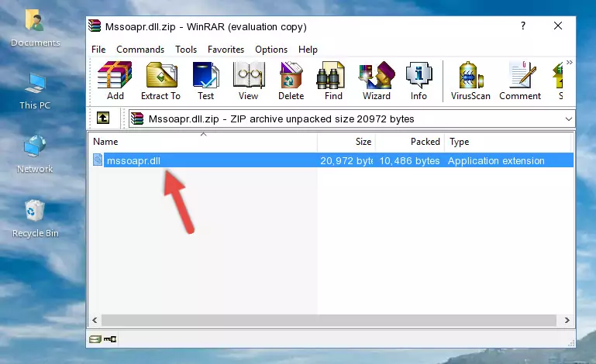The width and height of the screenshot is (596, 364).
Task: Sort by Name column header
Action: [203, 142]
